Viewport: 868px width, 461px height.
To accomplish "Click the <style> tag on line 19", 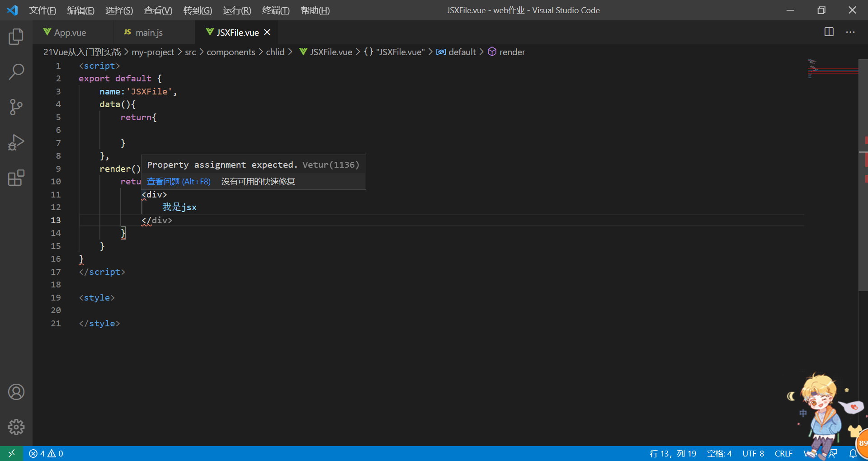I will pos(97,297).
